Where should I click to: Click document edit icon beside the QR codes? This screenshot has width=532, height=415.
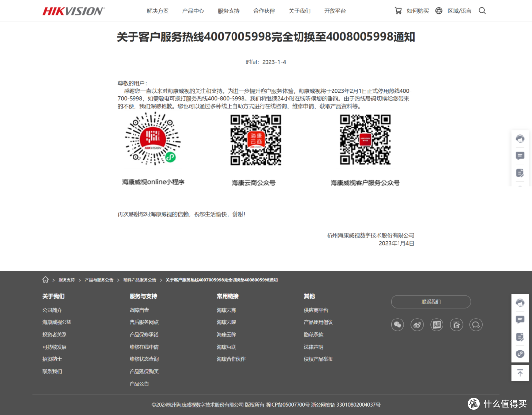pyautogui.click(x=520, y=173)
